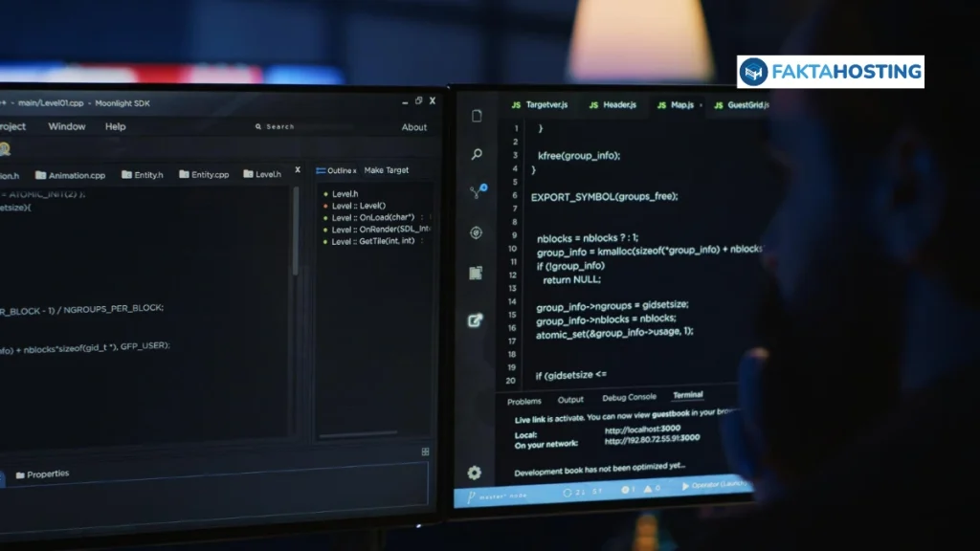980x551 pixels.
Task: Click the sync changes icon in status bar
Action: pos(568,492)
